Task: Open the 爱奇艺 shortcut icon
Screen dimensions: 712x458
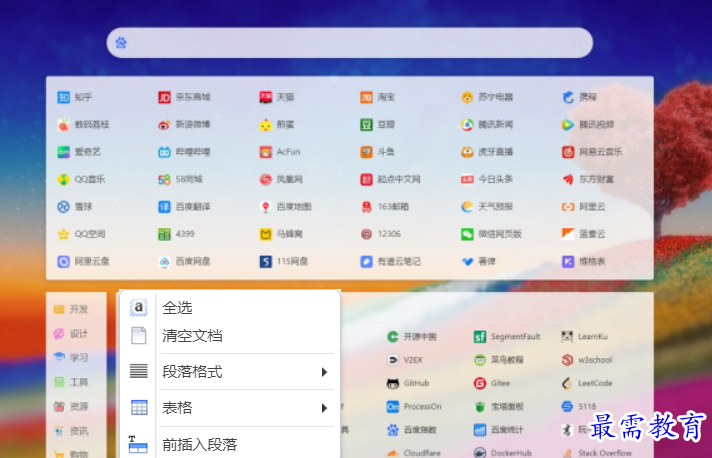Action: coord(63,152)
